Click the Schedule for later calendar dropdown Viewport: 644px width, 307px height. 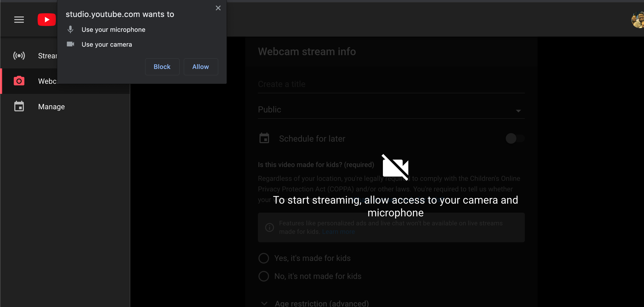(x=264, y=138)
